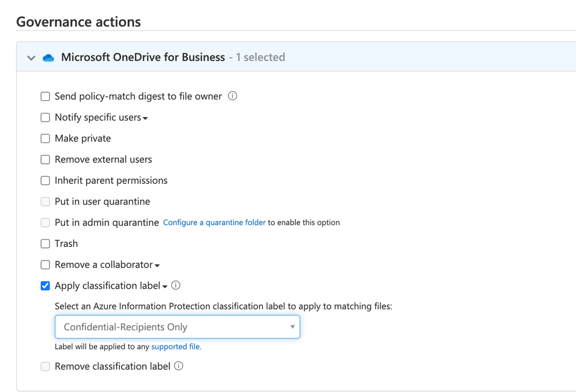Tick Inherit parent permissions checkbox
The image size is (576, 392).
[x=45, y=180]
